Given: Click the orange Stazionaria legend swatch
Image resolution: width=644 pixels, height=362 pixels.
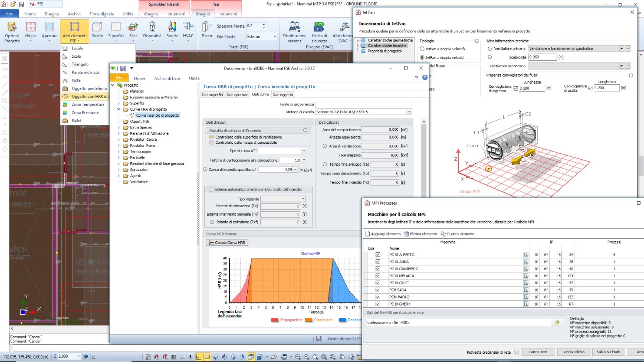Looking at the screenshot, I should coord(308,320).
